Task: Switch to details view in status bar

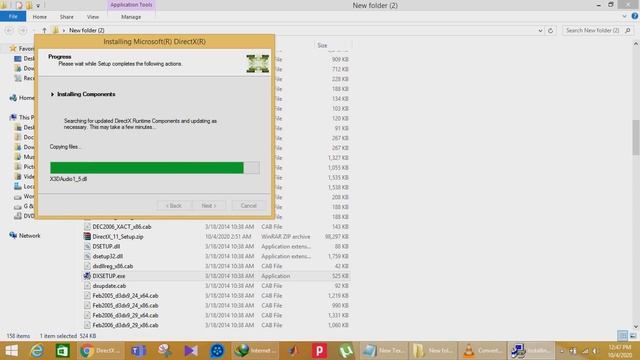Action: click(622, 336)
